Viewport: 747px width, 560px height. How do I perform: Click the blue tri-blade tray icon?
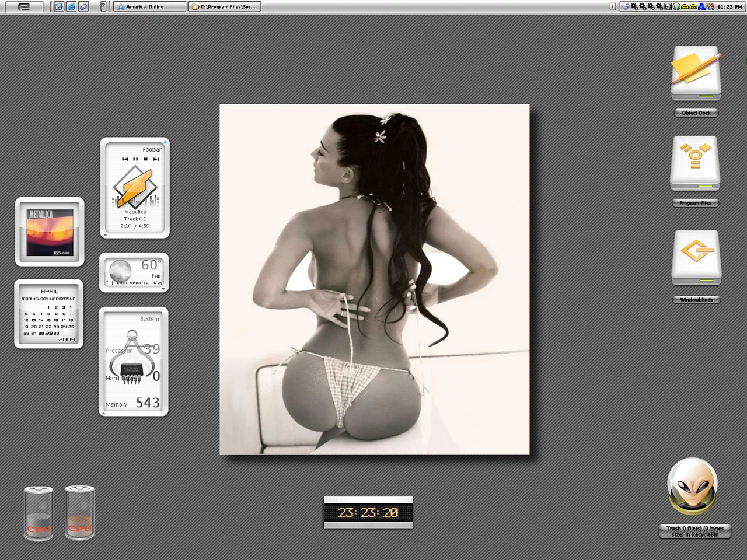701,7
